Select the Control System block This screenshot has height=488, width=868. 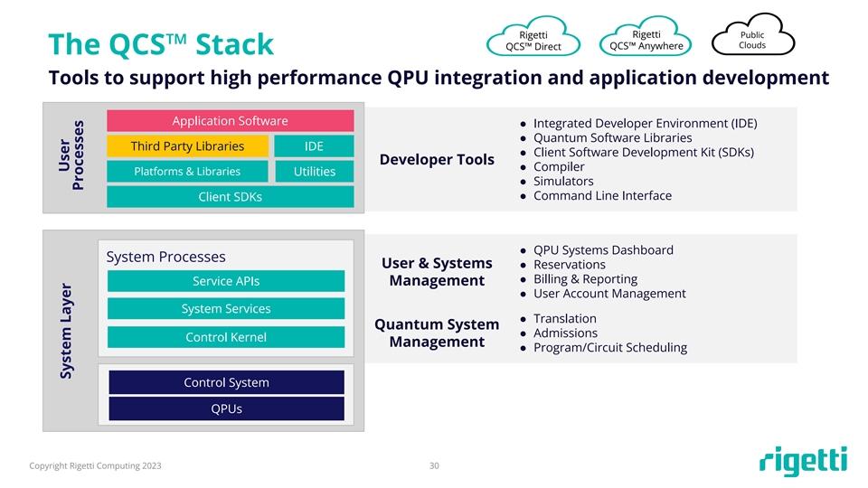click(x=226, y=382)
